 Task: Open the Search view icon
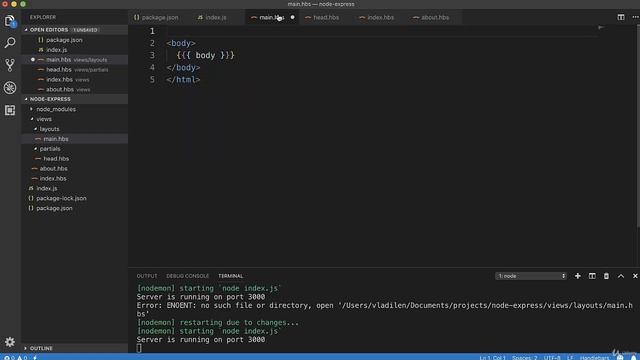point(10,42)
